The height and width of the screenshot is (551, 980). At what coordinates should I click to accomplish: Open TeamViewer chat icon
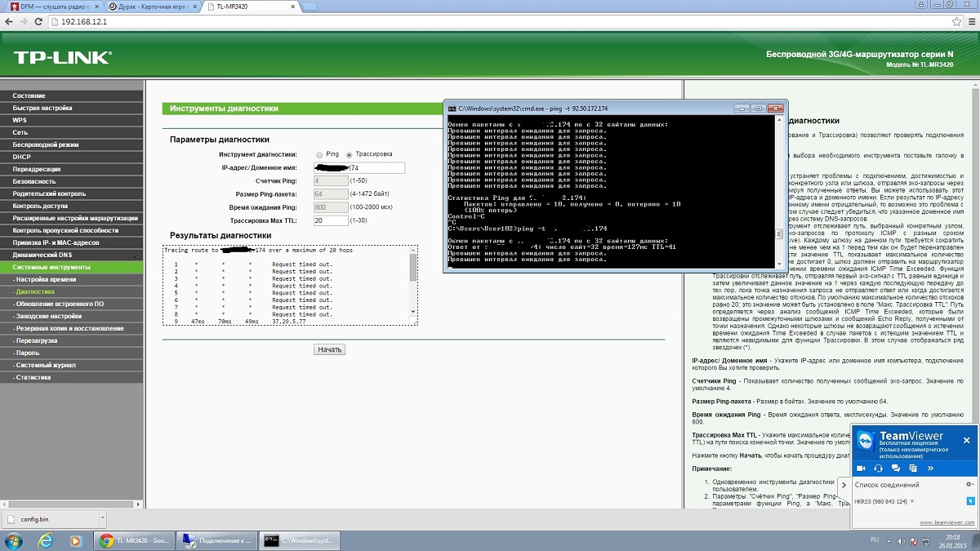click(896, 469)
